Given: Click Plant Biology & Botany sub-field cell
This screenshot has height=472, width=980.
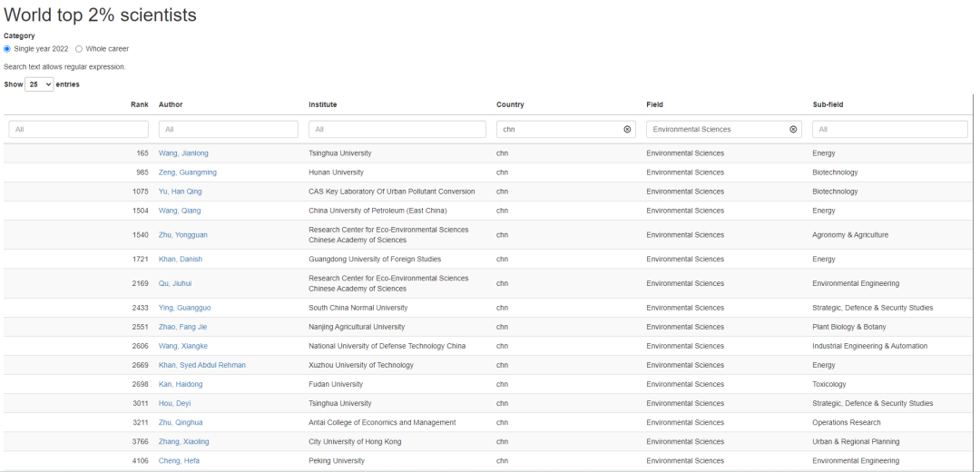Looking at the screenshot, I should (848, 327).
